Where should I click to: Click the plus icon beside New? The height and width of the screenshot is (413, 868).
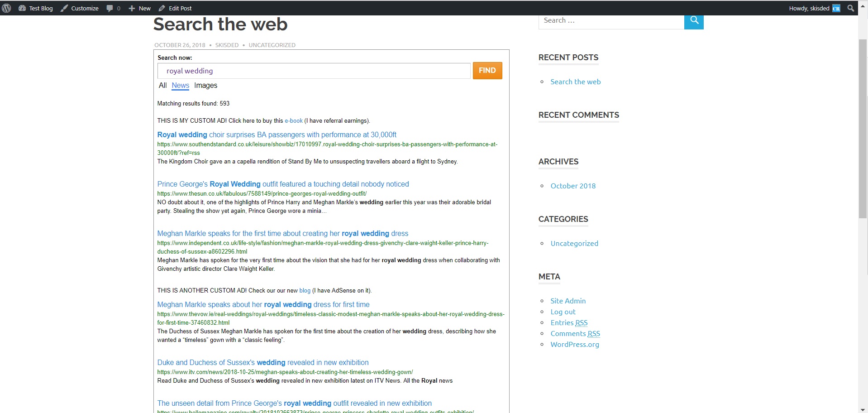coord(132,8)
